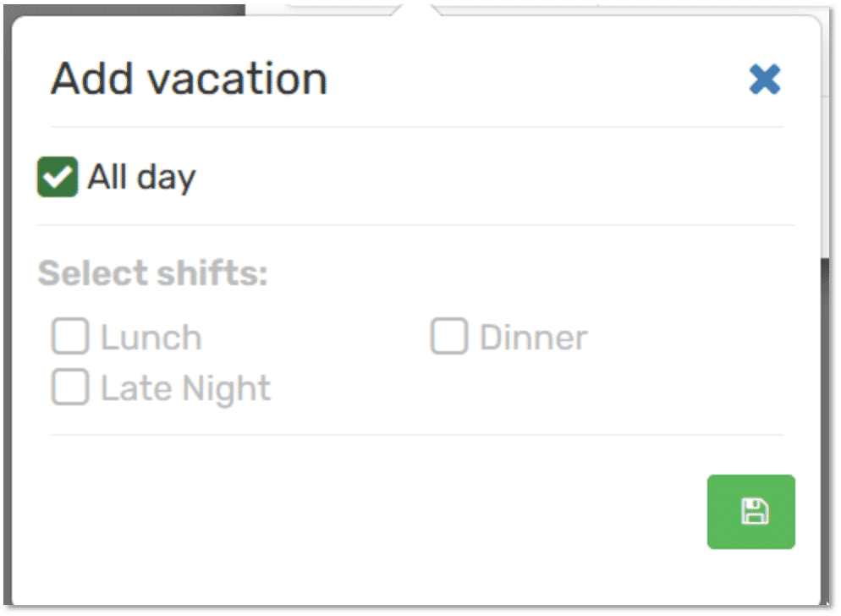Click the white checkmark in All day box
841x616 pixels.
58,178
